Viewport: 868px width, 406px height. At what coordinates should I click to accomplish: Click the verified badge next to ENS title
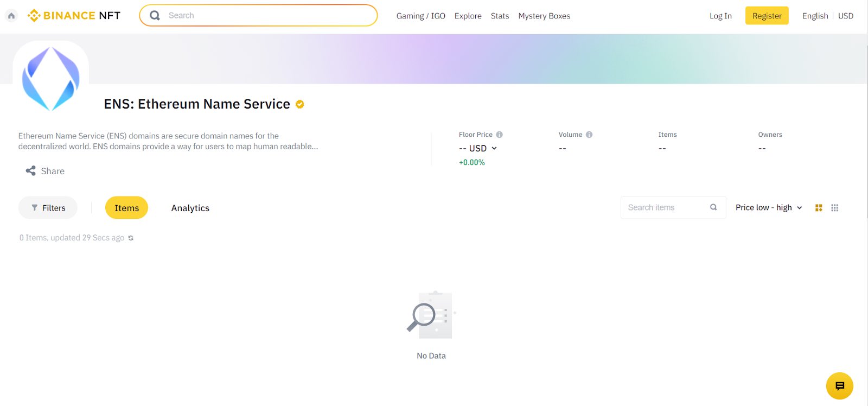300,104
